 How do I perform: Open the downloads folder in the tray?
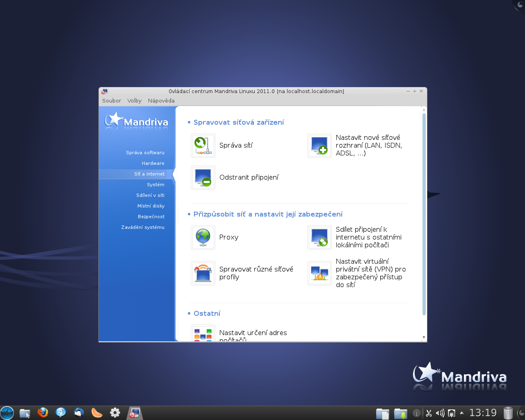(401, 413)
